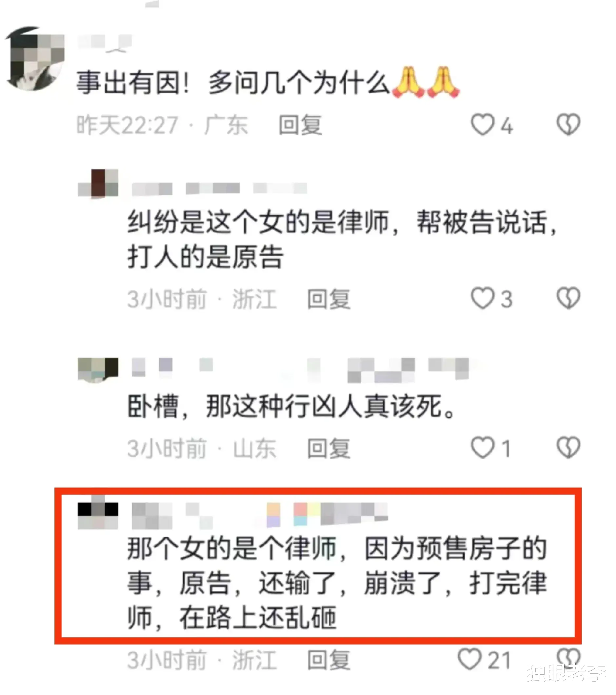Open the top commenter's pixelated avatar

35,58
